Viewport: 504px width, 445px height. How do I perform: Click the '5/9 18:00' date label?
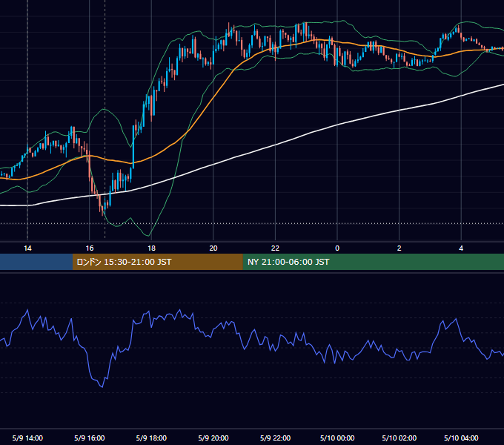tap(151, 438)
